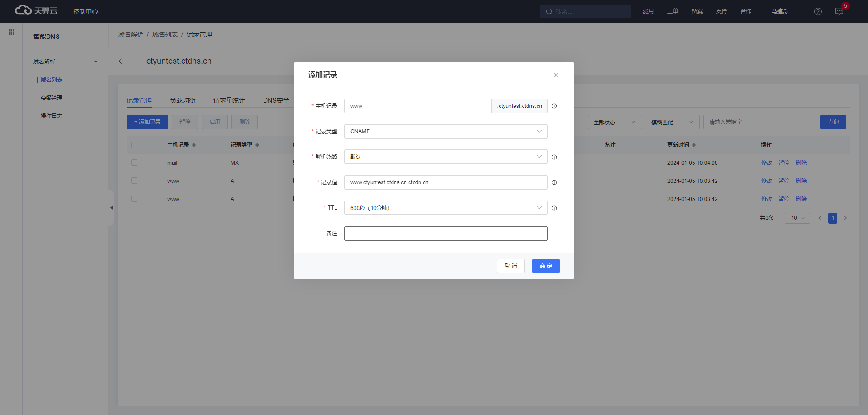Sort by 更新时间 column sort icon
The image size is (868, 415).
click(694, 145)
